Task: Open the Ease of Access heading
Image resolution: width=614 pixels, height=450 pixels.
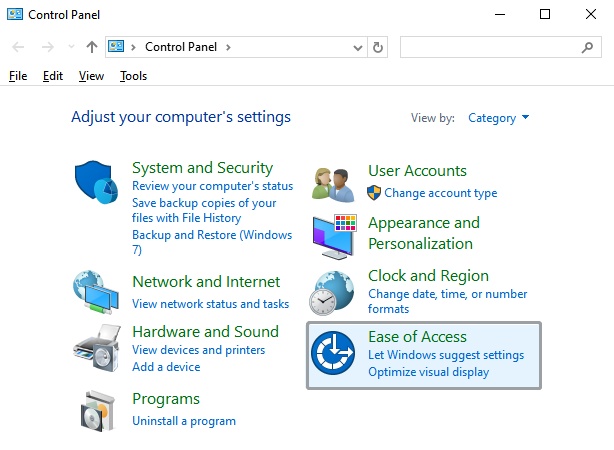Action: click(x=417, y=337)
